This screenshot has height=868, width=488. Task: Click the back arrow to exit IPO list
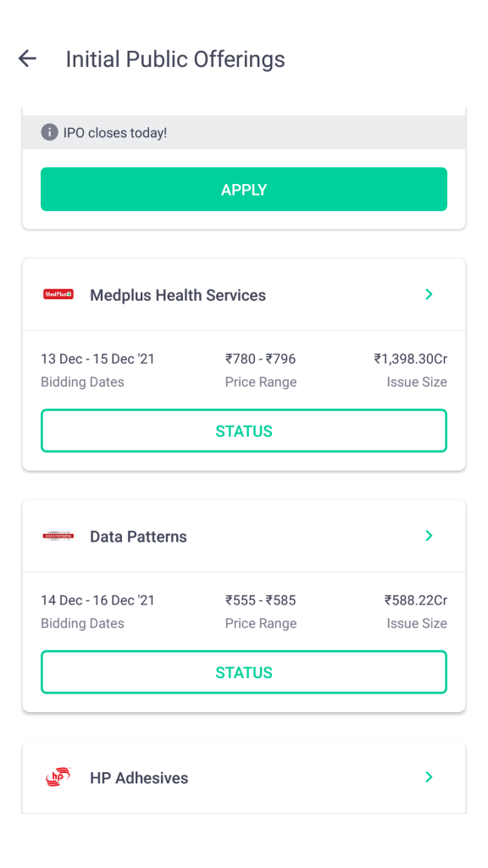(27, 58)
